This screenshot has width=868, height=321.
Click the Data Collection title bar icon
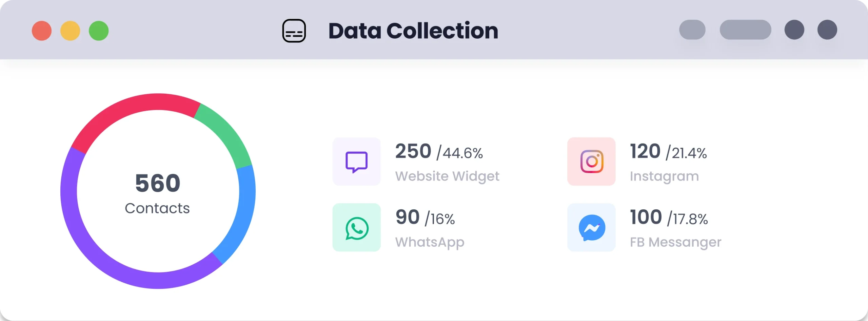click(x=294, y=31)
